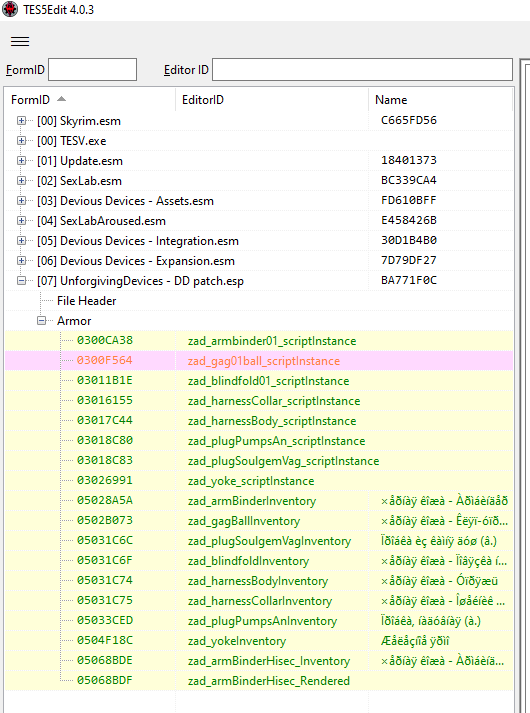Expand the [00] Skyrim.esm node
Viewport: 530px width, 713px height.
21,121
